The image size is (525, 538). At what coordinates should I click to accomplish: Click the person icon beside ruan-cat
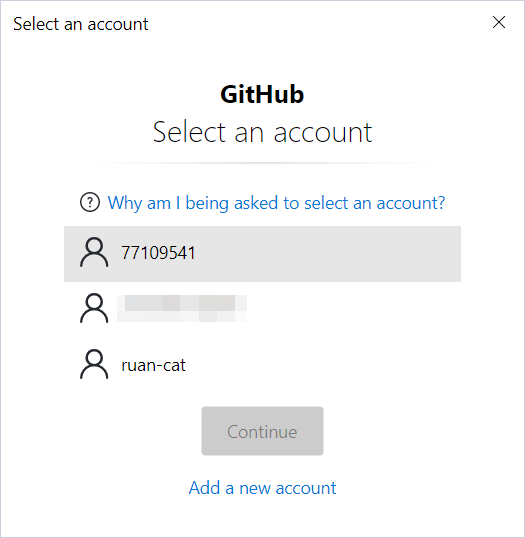tap(94, 364)
